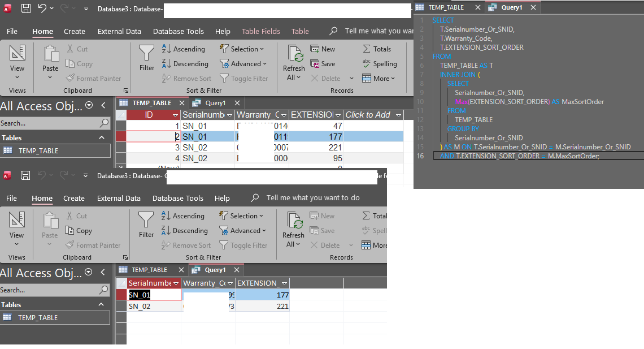Click search magnifier in lower navigation pane
This screenshot has height=349, width=644.
104,290
